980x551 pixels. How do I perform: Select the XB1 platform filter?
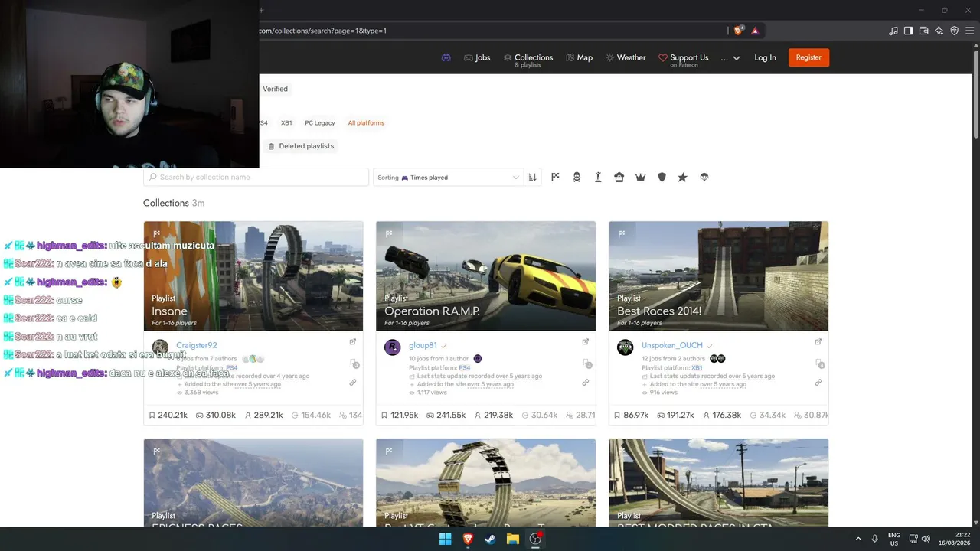(286, 123)
